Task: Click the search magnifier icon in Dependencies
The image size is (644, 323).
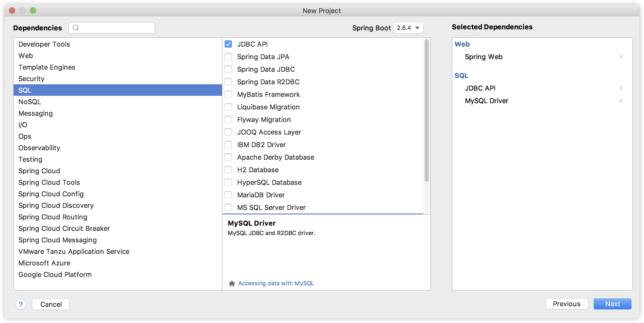Action: (x=76, y=28)
